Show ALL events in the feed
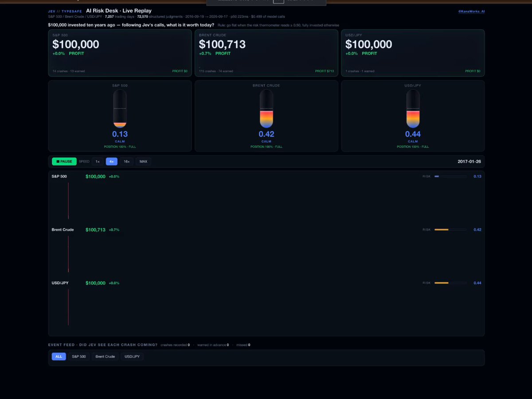 tap(59, 356)
